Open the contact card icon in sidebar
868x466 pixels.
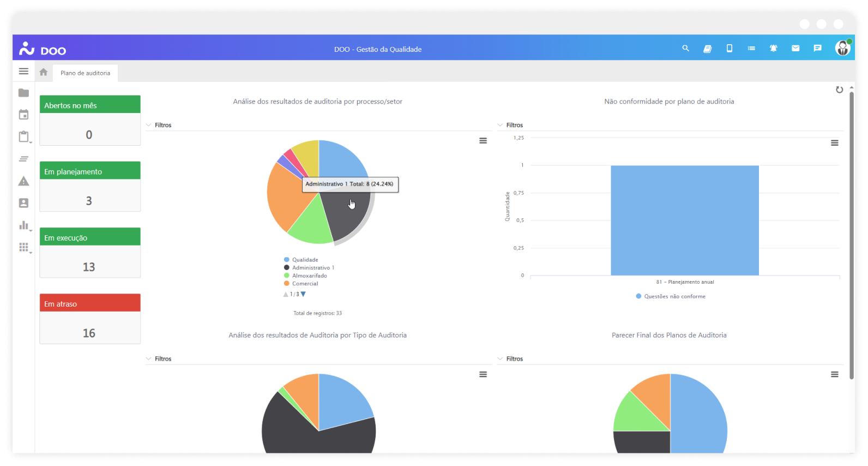point(23,203)
